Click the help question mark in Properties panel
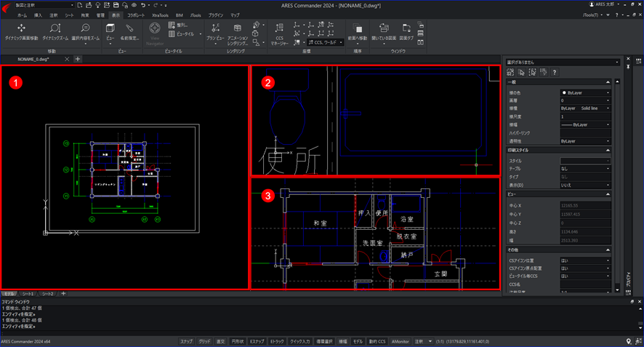Screen dimensions: 644x347 (x=555, y=72)
